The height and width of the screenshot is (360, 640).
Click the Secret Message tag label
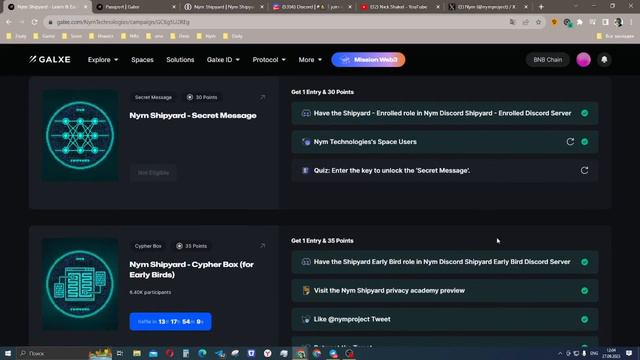click(x=153, y=97)
